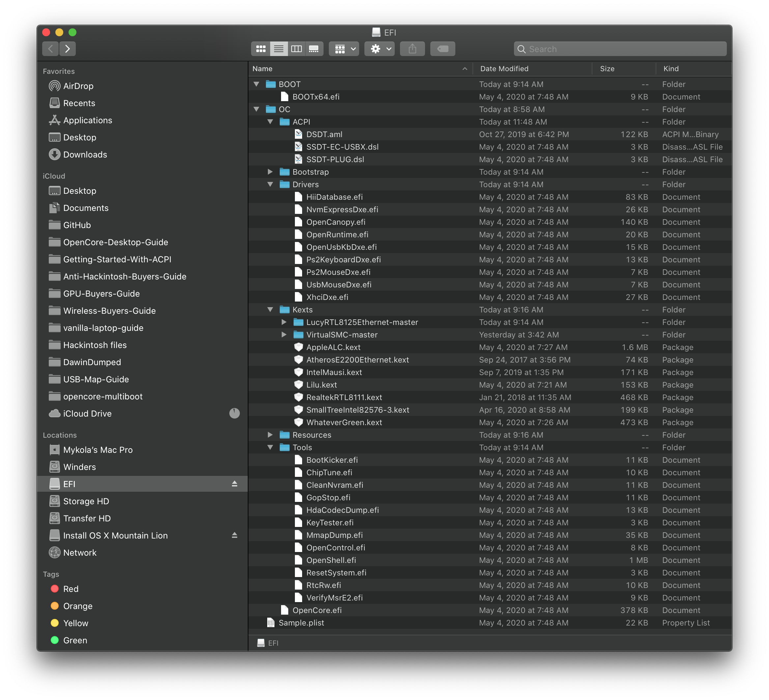Switch to gallery view in toolbar

pyautogui.click(x=314, y=49)
